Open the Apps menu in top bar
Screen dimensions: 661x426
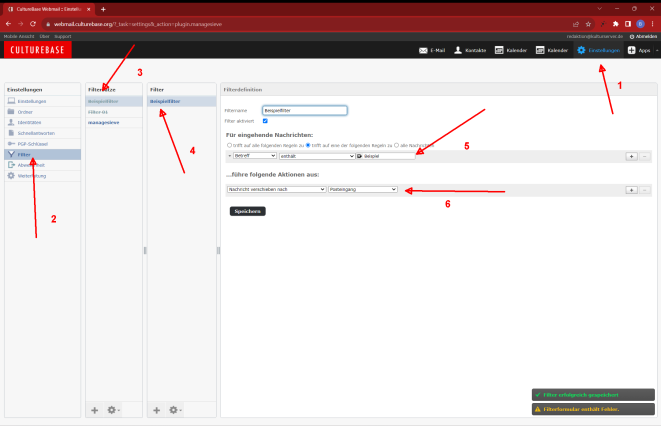pyautogui.click(x=644, y=50)
